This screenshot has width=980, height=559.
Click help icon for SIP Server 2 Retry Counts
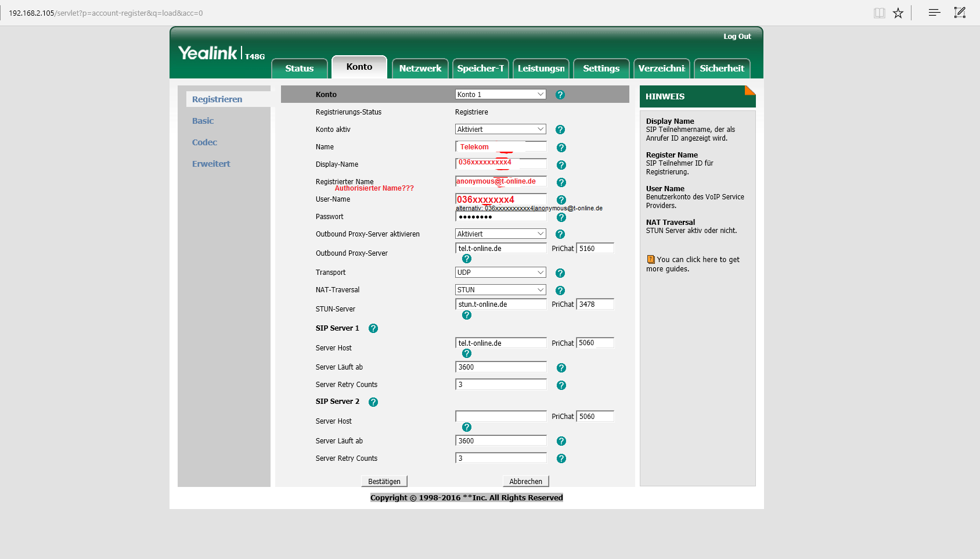click(x=561, y=458)
